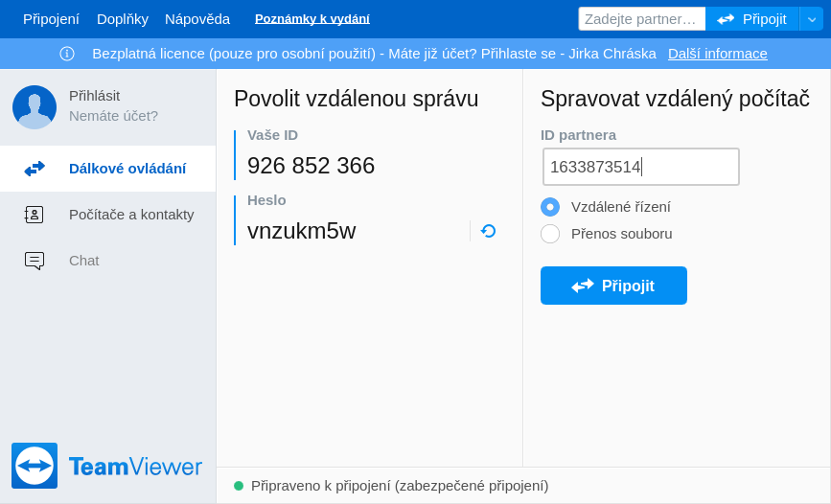Select the Vzdálené řízení radio button
The image size is (831, 504).
click(550, 207)
